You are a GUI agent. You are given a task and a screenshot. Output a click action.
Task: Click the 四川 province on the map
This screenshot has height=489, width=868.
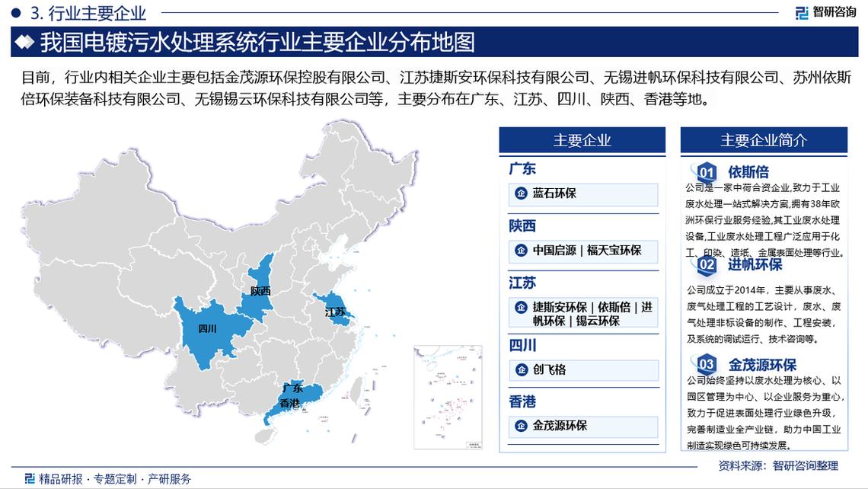click(x=206, y=331)
